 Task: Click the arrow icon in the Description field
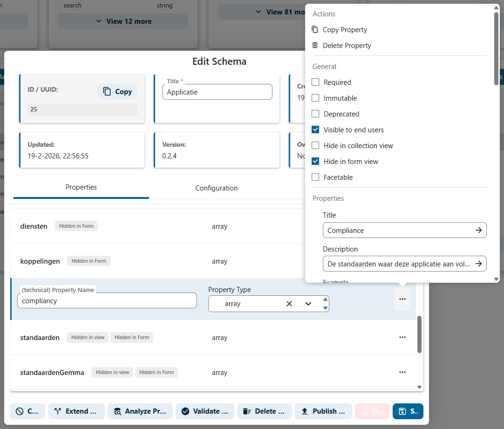point(478,264)
